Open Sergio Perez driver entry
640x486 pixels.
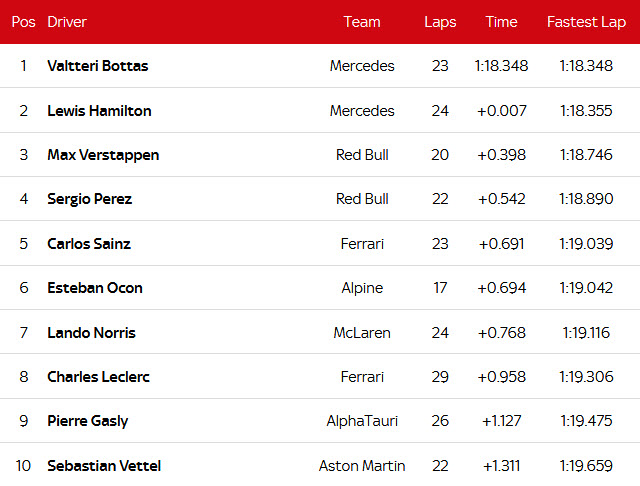click(x=89, y=199)
